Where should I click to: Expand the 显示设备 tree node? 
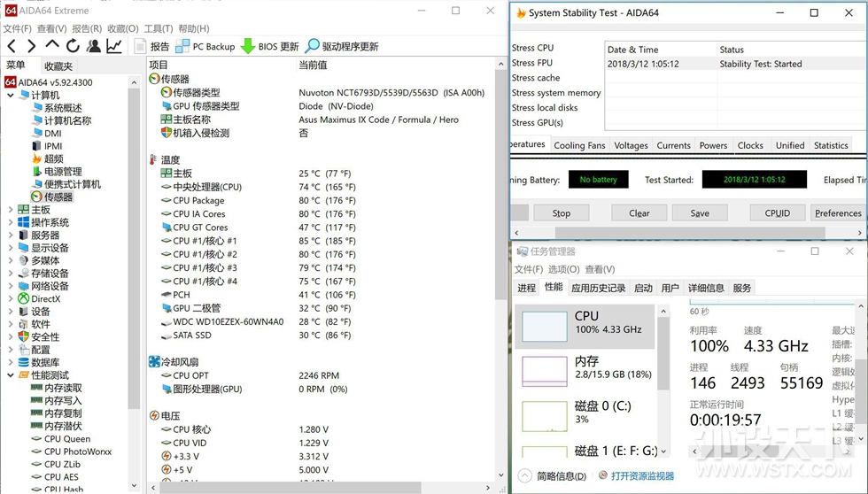[x=11, y=248]
